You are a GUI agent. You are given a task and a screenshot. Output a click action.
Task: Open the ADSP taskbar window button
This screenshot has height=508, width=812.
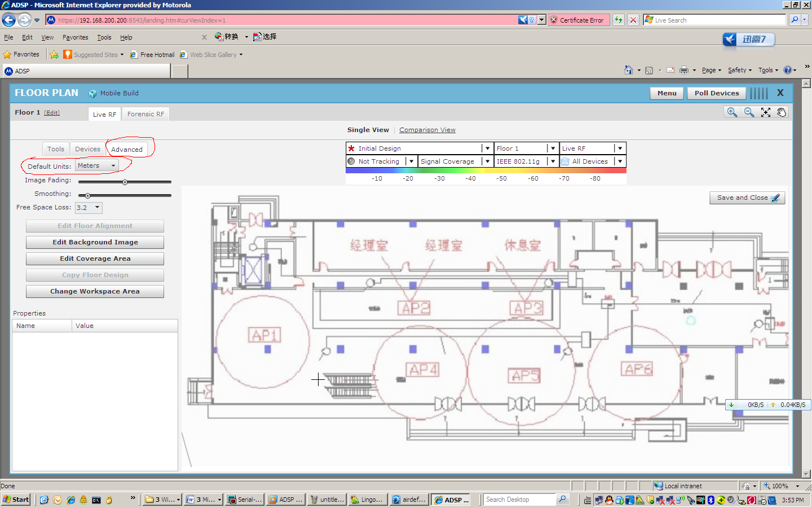point(451,500)
